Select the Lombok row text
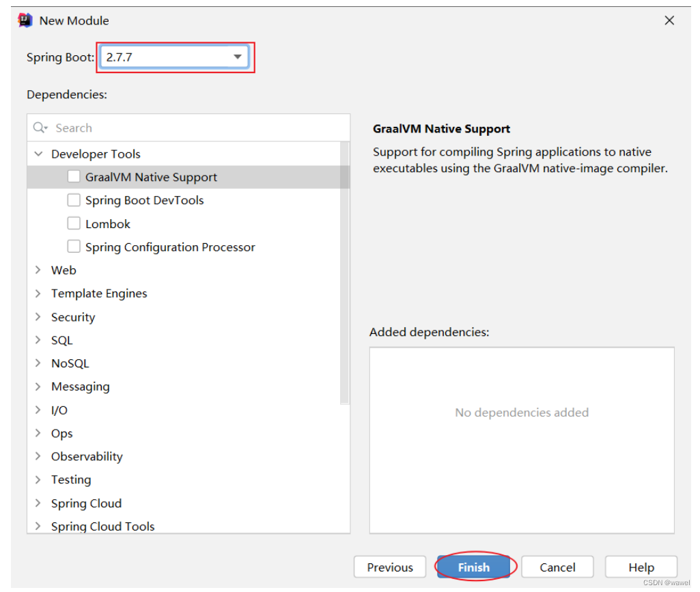Viewport: 700px width, 592px height. coord(108,224)
